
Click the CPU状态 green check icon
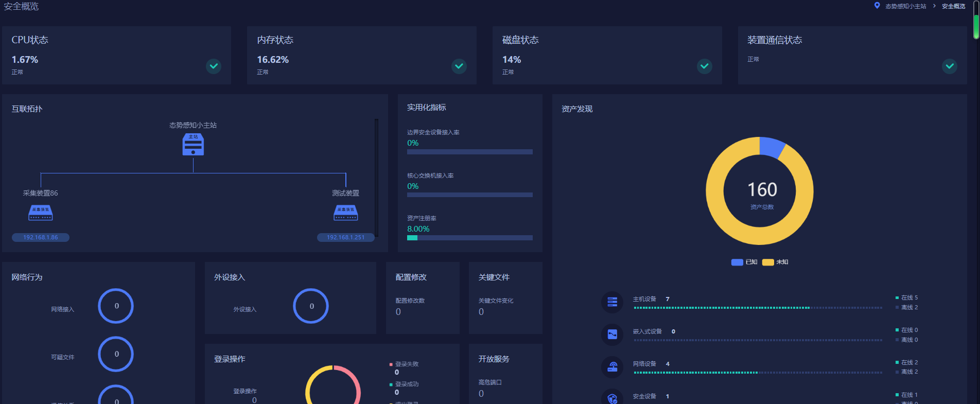click(x=214, y=66)
